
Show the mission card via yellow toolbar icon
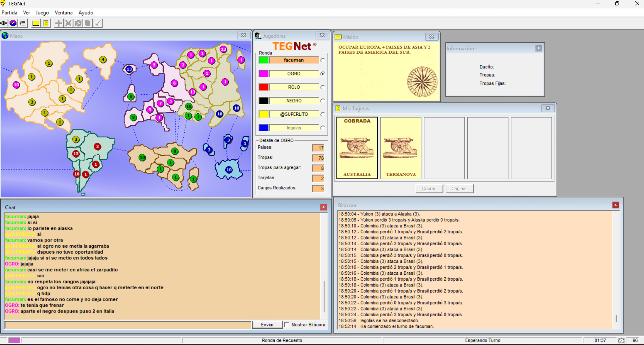[36, 23]
